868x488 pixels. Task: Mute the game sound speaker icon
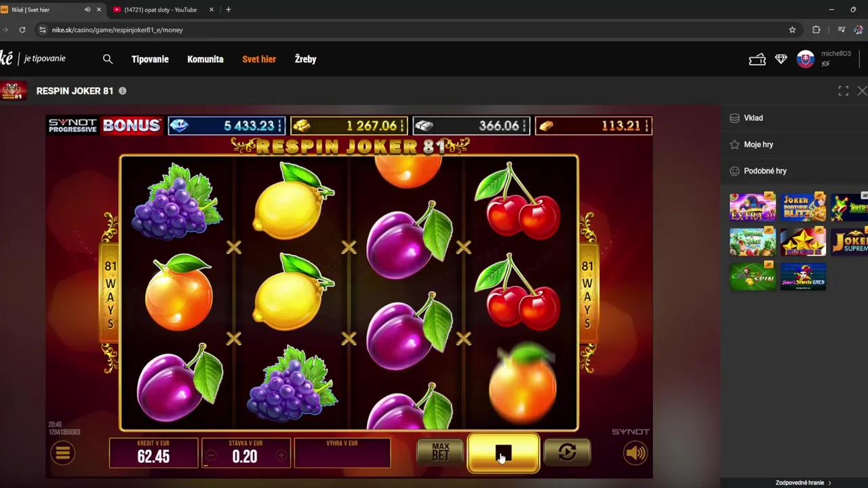635,453
